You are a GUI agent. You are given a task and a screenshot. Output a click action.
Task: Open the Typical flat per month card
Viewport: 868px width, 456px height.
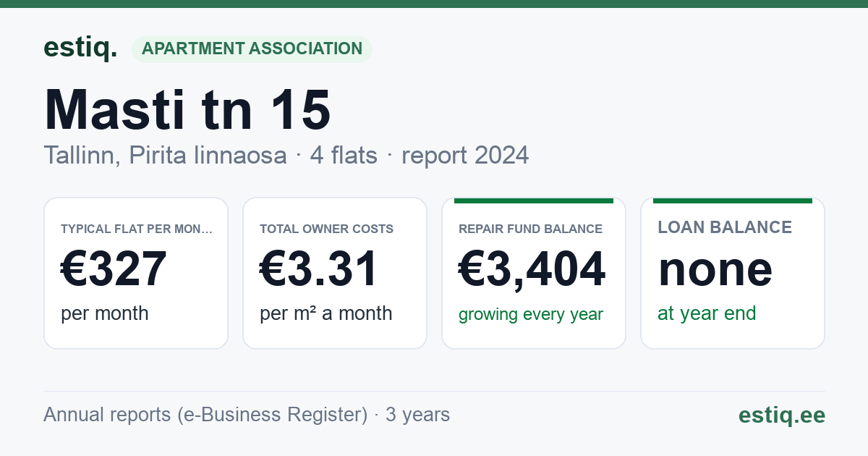tap(136, 273)
